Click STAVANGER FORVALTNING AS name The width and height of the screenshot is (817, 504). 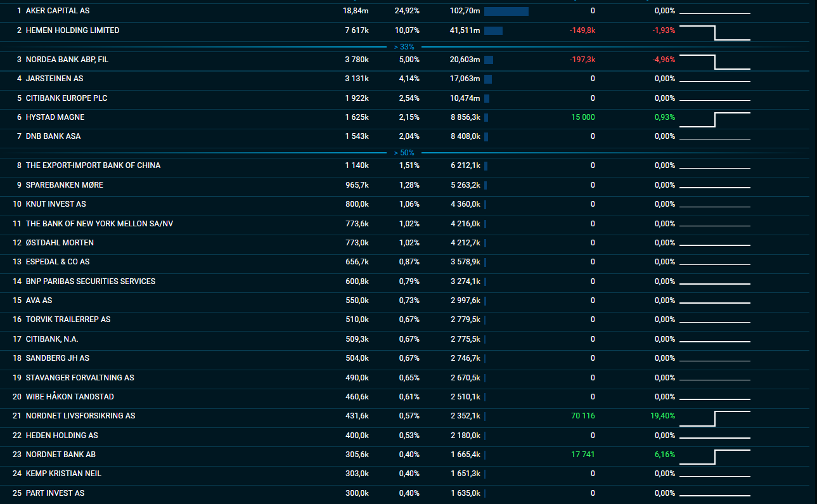(80, 378)
